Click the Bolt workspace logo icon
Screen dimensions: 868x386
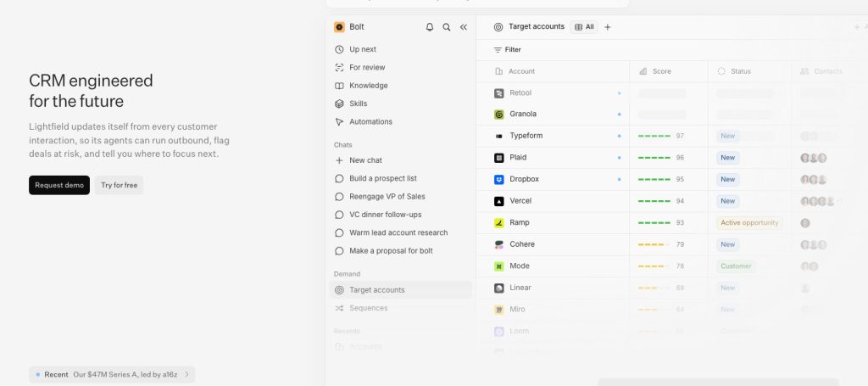click(339, 26)
